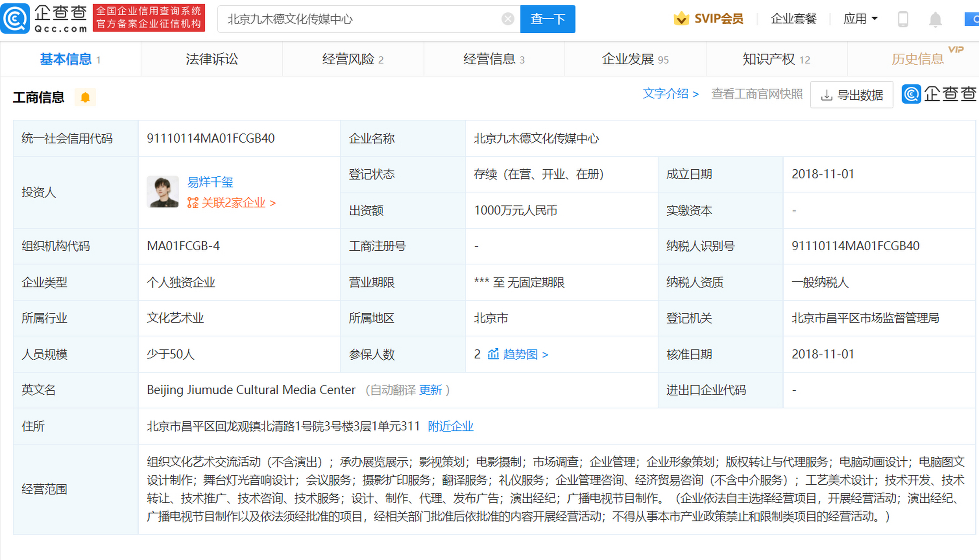Image resolution: width=979 pixels, height=560 pixels.
Task: Open the 文字介绍 link
Action: click(670, 94)
